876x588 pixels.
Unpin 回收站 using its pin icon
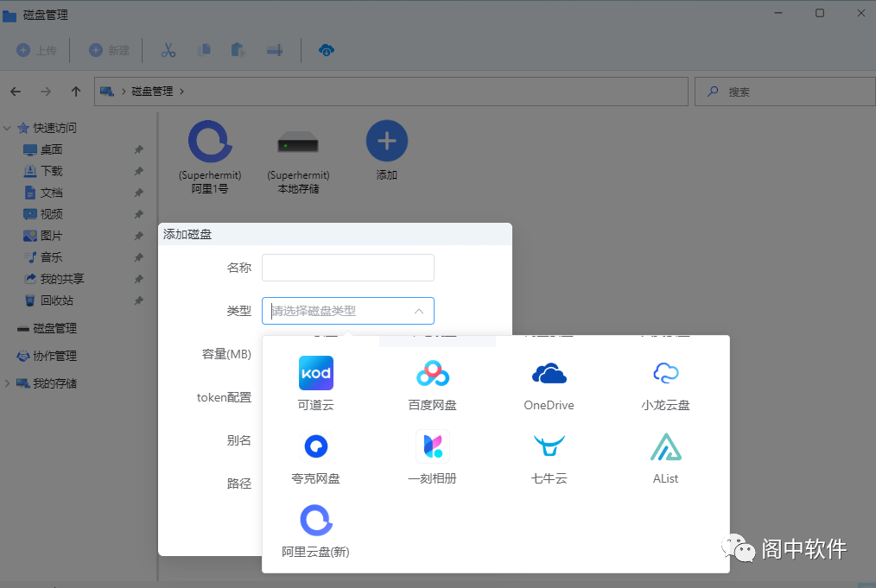[x=138, y=300]
